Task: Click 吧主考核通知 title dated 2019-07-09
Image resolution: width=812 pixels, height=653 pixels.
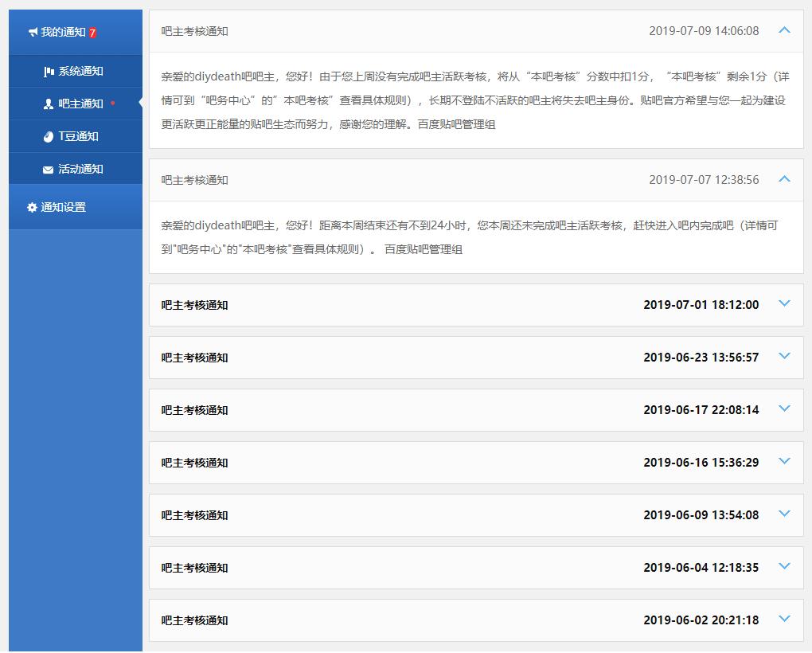Action: 195,31
